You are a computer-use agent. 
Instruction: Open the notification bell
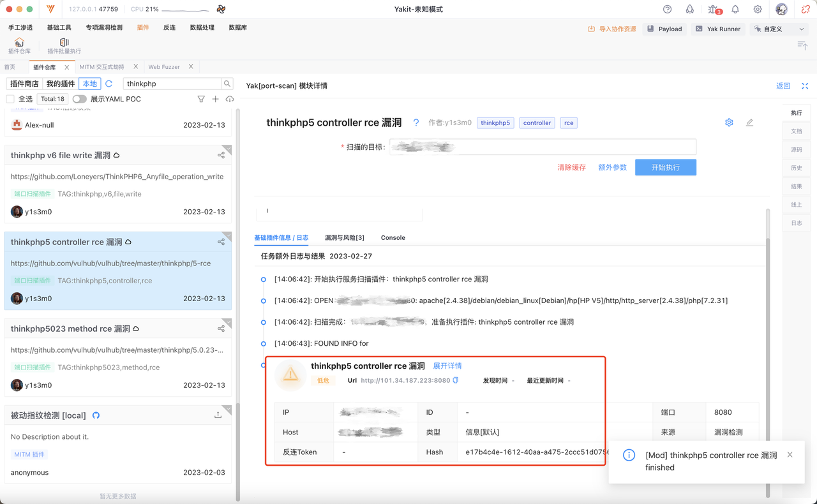tap(735, 10)
